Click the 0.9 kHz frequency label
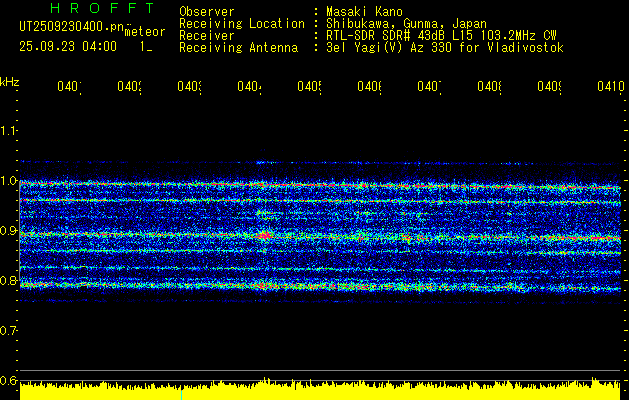The height and width of the screenshot is (400, 629). (x=8, y=230)
